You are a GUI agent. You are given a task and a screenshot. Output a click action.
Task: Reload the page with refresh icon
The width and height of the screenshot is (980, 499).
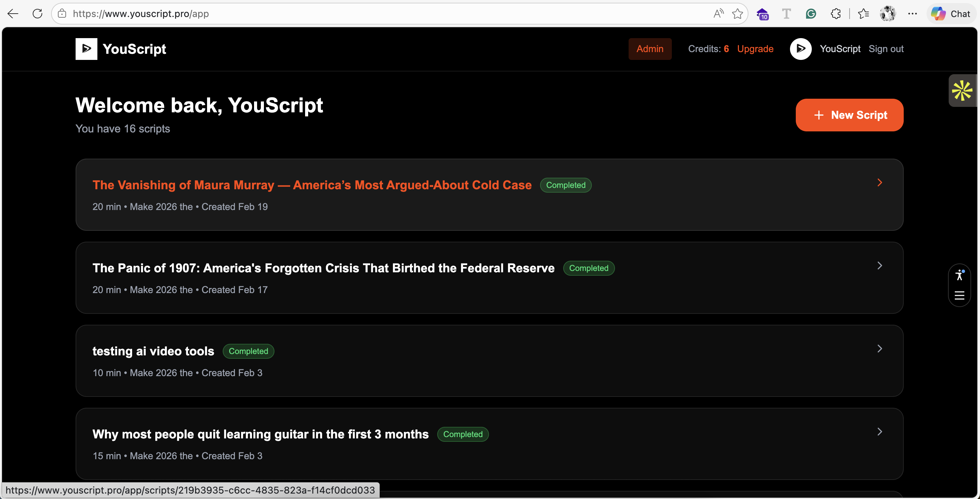pyautogui.click(x=37, y=14)
